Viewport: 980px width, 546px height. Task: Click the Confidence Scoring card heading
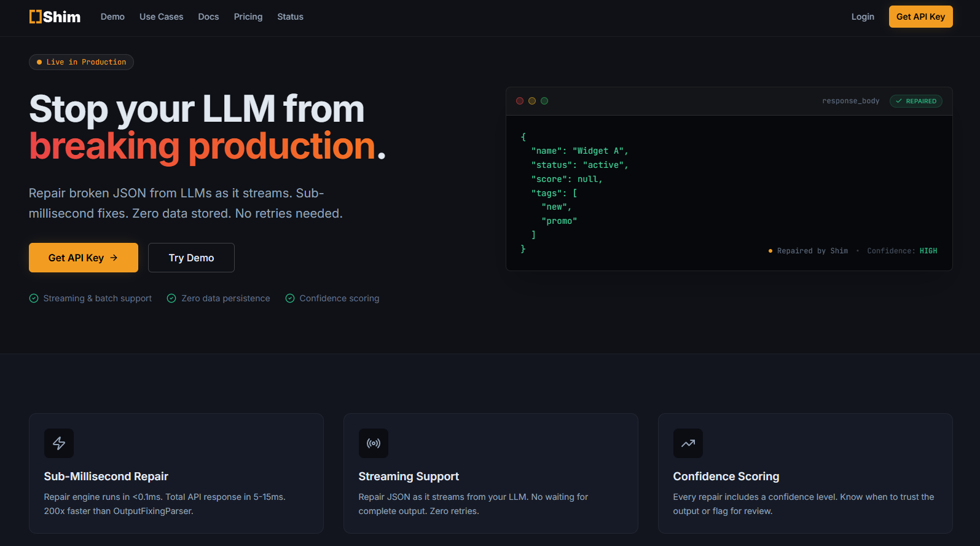coord(726,477)
